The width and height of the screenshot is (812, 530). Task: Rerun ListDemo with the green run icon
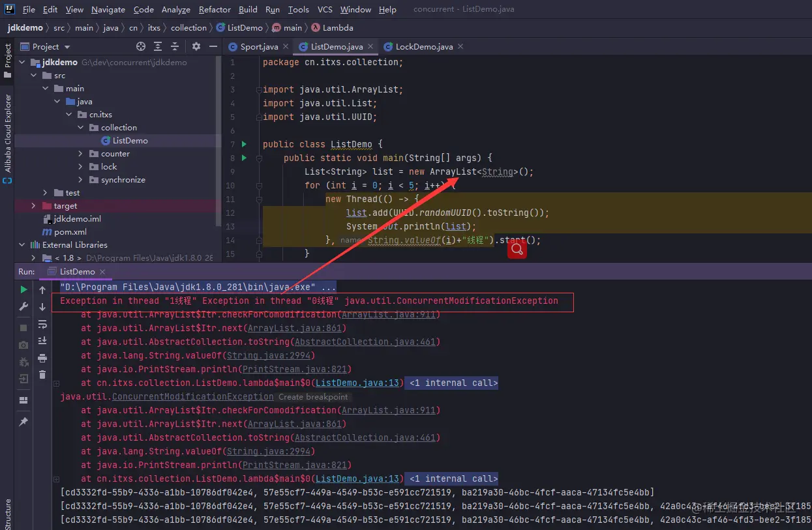point(23,289)
